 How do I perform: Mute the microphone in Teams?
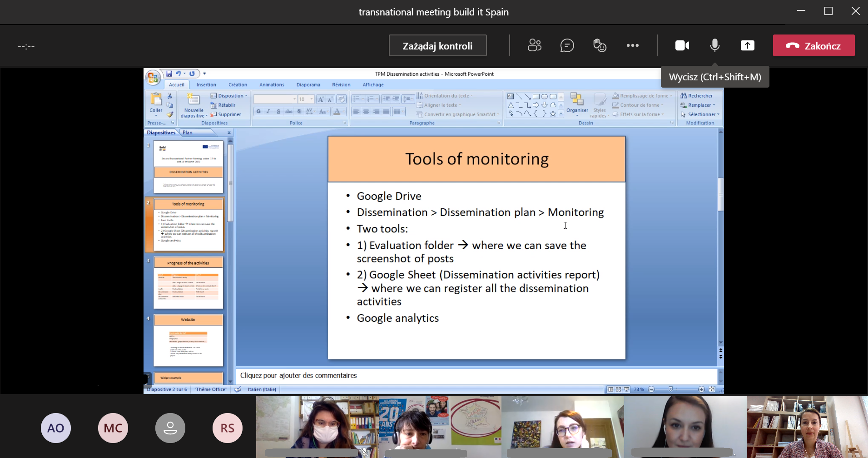coord(714,45)
